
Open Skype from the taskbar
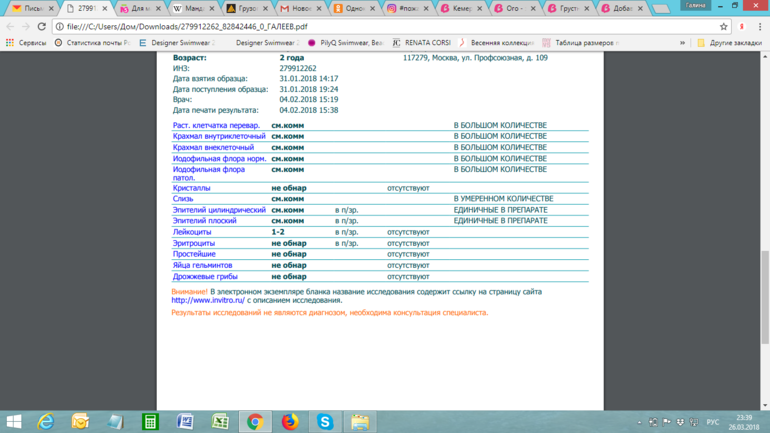(325, 422)
